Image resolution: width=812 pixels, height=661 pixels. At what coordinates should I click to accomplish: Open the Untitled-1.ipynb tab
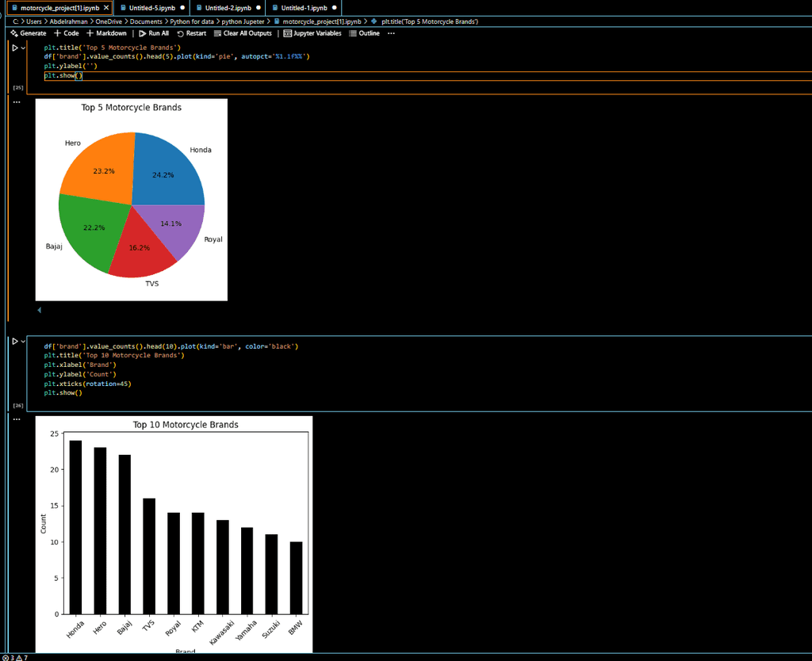304,8
